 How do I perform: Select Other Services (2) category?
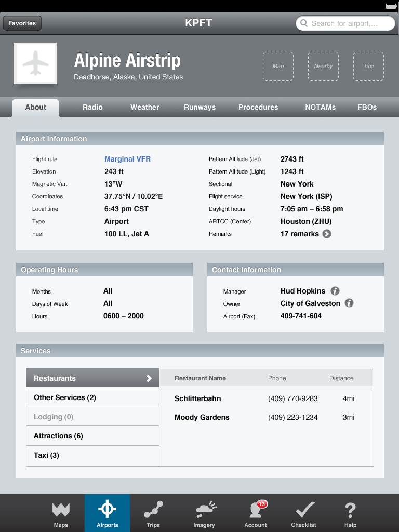pyautogui.click(x=92, y=397)
